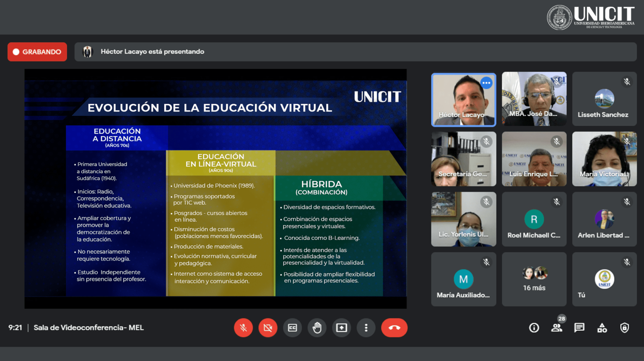644x361 pixels.
Task: Open more options on Héctor Lacayo's tile
Action: click(x=486, y=83)
